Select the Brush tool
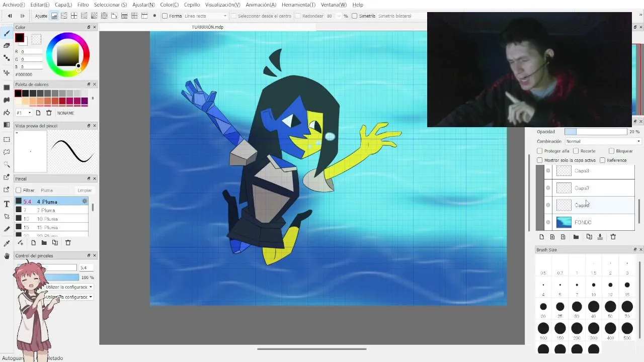This screenshot has height=362, width=644. tap(7, 33)
